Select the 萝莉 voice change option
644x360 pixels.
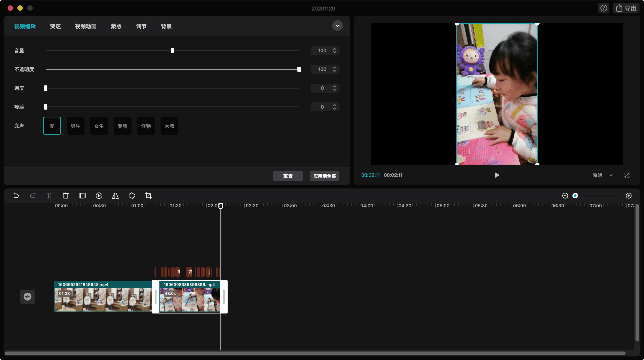tap(123, 126)
